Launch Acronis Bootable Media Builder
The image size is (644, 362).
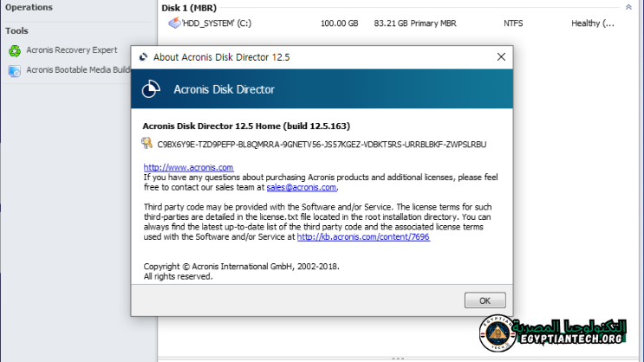tap(78, 70)
